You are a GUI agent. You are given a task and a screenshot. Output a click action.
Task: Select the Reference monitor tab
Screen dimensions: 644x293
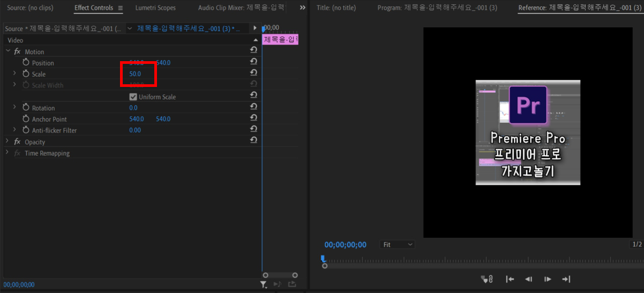[580, 8]
